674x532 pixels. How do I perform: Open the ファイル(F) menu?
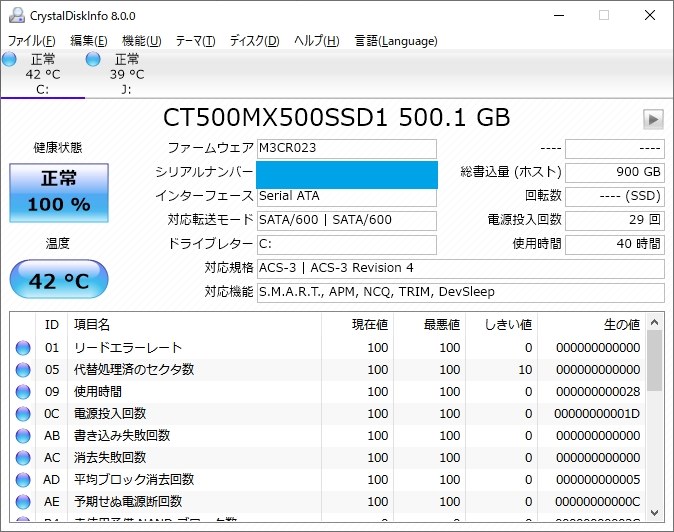coord(32,41)
